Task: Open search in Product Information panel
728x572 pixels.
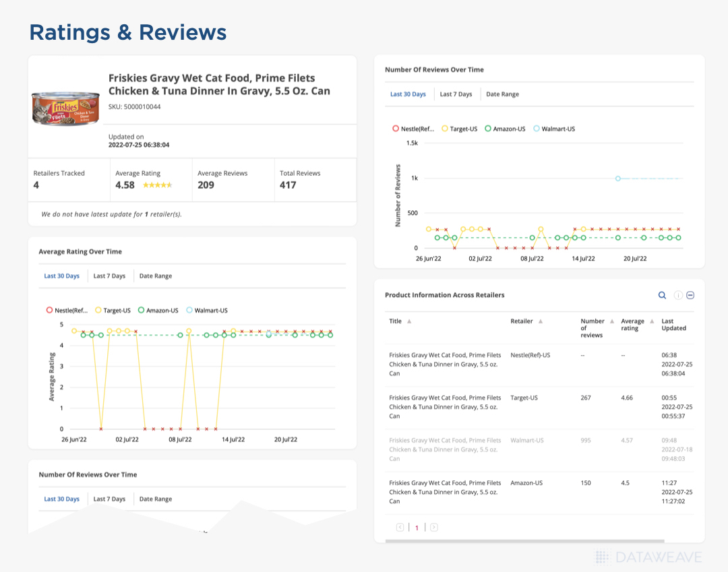Action: coord(662,295)
